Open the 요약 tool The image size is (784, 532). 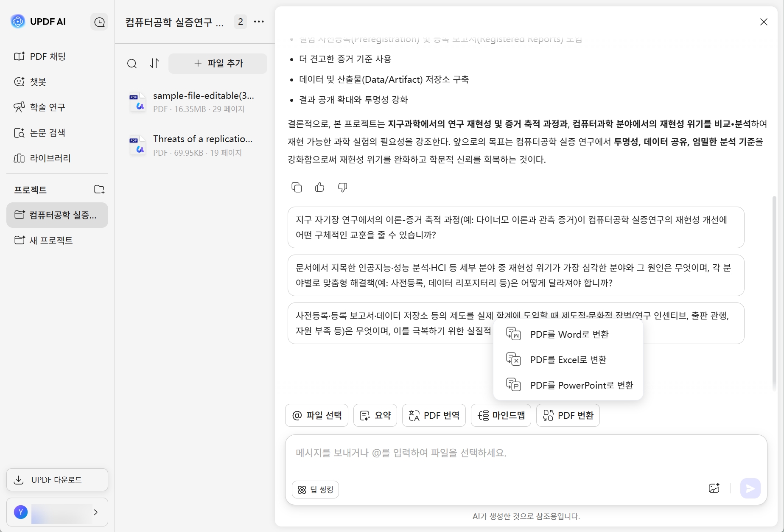coord(375,415)
